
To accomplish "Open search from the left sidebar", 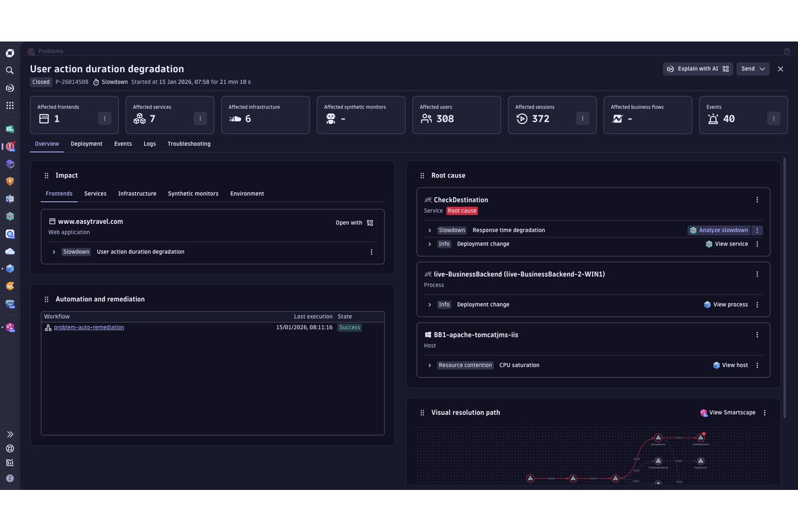I will pos(10,71).
